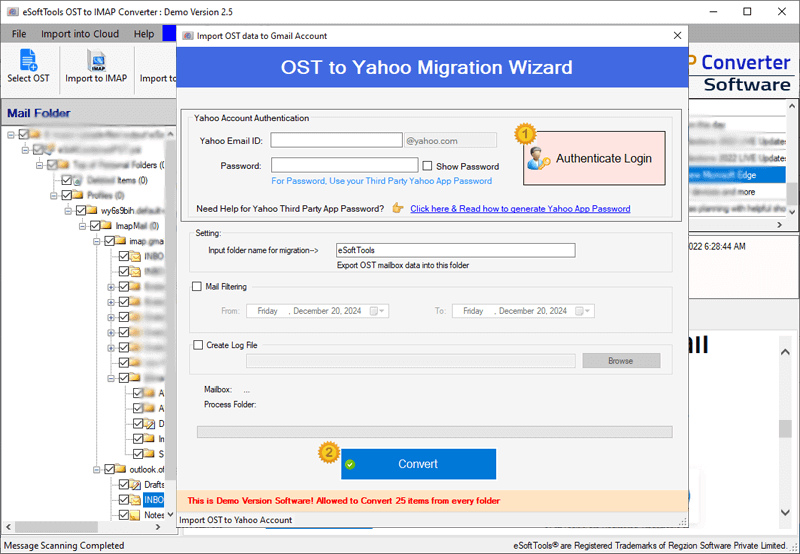Click the tree's scroll right arrow
This screenshot has width=800, height=554.
pos(158,526)
